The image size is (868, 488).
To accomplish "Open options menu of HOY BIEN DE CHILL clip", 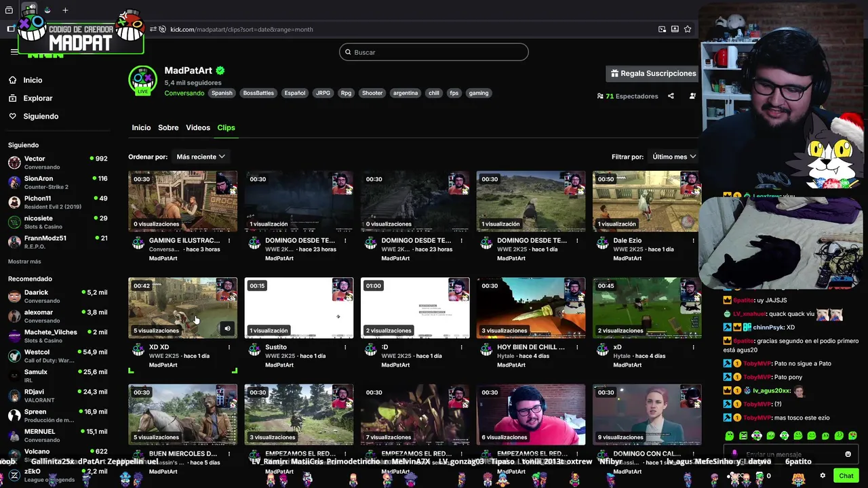I will pyautogui.click(x=577, y=347).
